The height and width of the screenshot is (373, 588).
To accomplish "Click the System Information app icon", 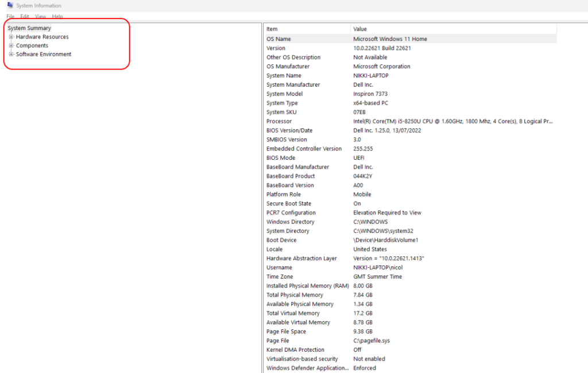I will coord(10,5).
